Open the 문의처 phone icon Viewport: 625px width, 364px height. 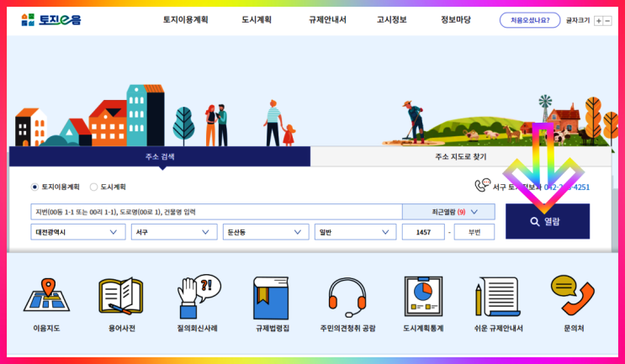point(573,296)
